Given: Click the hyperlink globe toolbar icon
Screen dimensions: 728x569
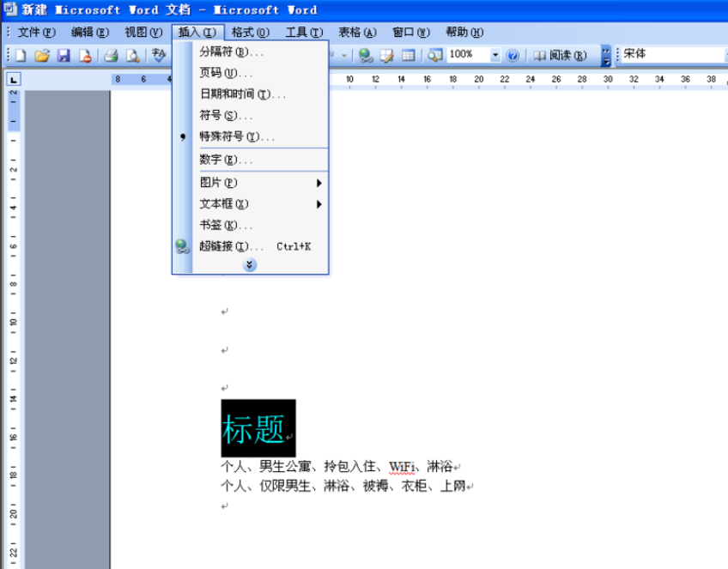Looking at the screenshot, I should point(366,56).
